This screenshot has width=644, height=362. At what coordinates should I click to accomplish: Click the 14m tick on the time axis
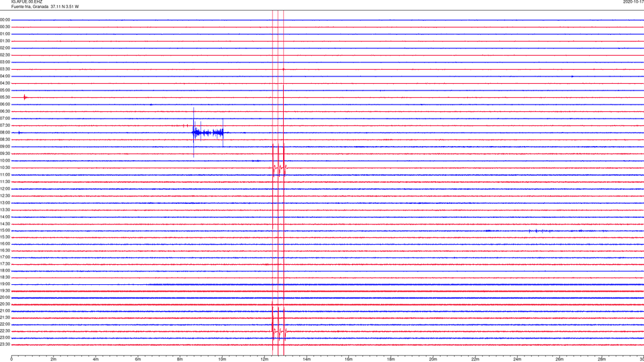[x=307, y=359]
